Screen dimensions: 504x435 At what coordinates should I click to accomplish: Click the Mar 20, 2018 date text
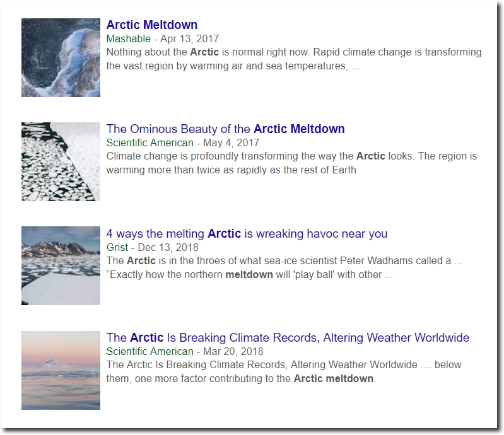(x=233, y=352)
